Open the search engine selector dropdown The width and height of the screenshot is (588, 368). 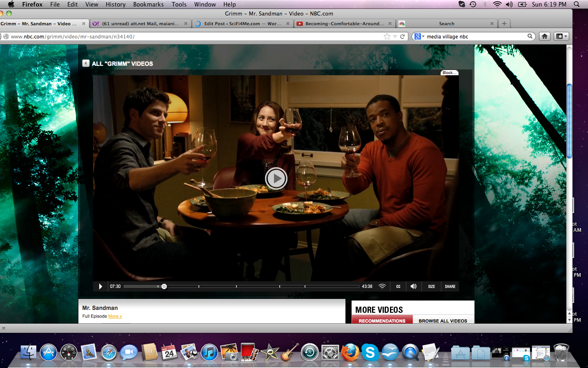[419, 37]
